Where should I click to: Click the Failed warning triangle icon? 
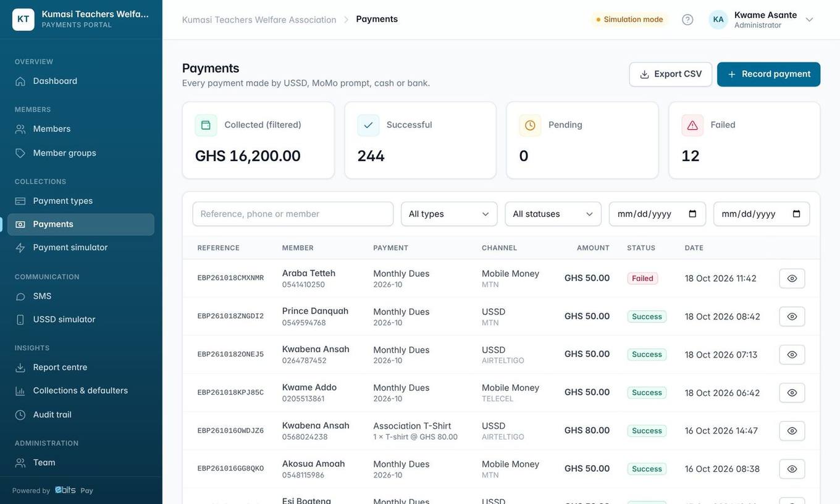pos(692,125)
